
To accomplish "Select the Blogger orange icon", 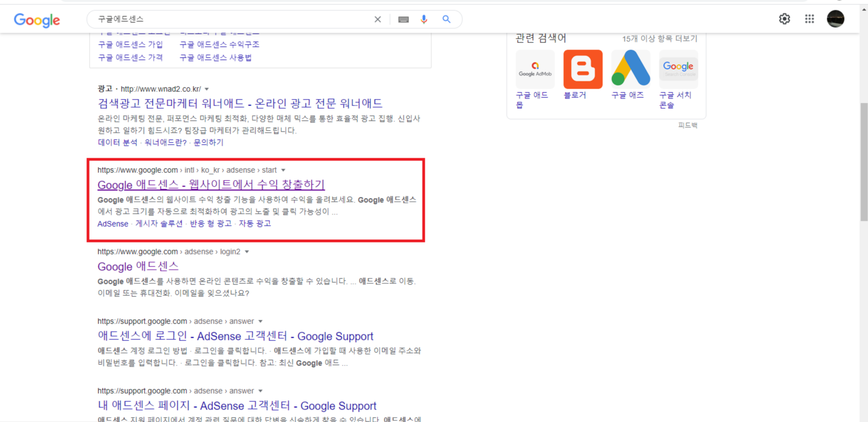I will tap(583, 69).
